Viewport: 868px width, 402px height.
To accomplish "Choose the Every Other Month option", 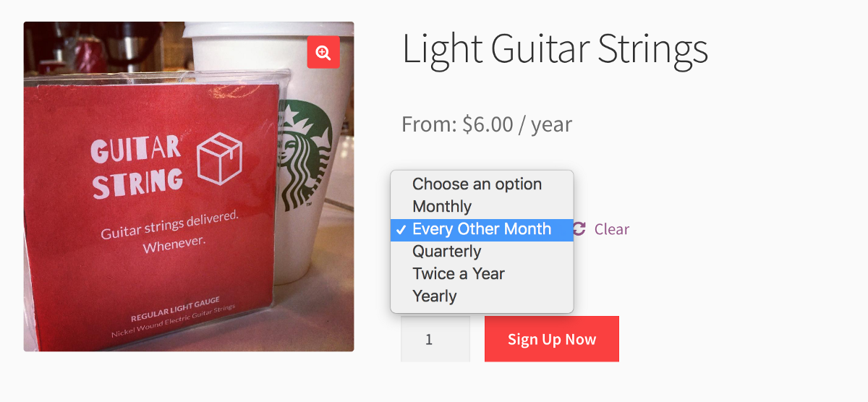I will click(x=482, y=229).
